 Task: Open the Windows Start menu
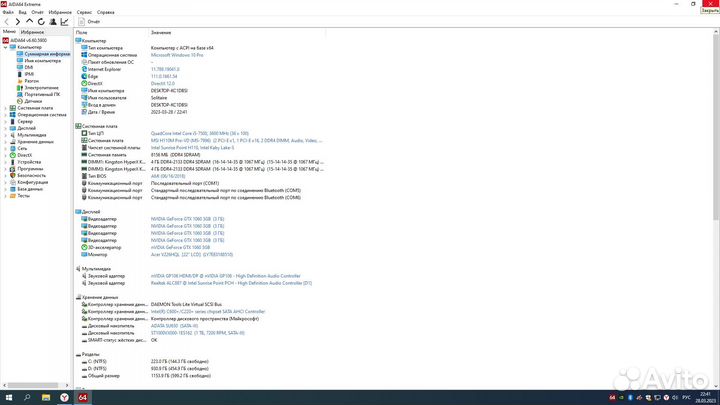(x=9, y=398)
